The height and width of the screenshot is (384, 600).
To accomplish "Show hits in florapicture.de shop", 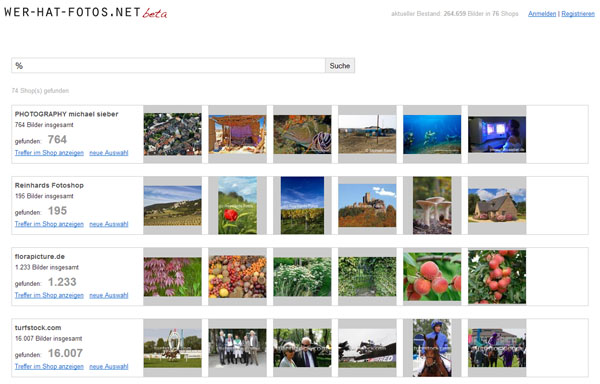I will tap(49, 295).
